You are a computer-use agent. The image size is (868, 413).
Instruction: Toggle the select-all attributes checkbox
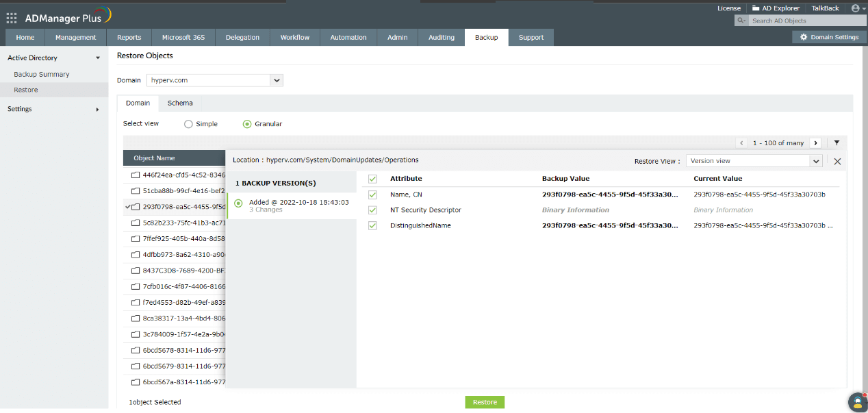(x=372, y=179)
